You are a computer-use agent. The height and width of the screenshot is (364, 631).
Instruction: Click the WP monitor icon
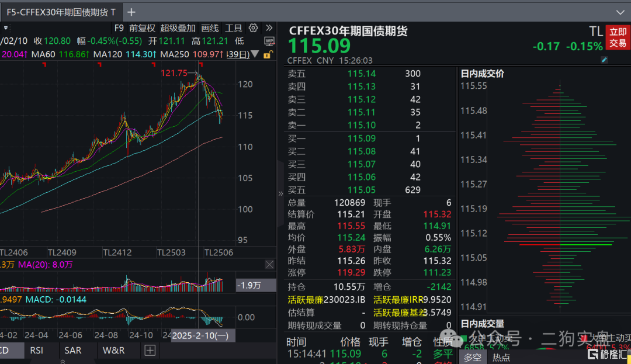click(x=269, y=41)
